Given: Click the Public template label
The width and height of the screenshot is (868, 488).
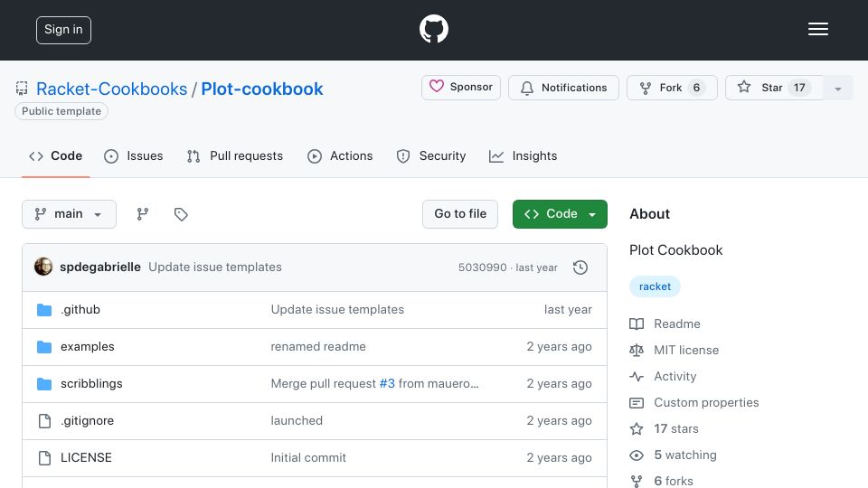Looking at the screenshot, I should point(61,111).
